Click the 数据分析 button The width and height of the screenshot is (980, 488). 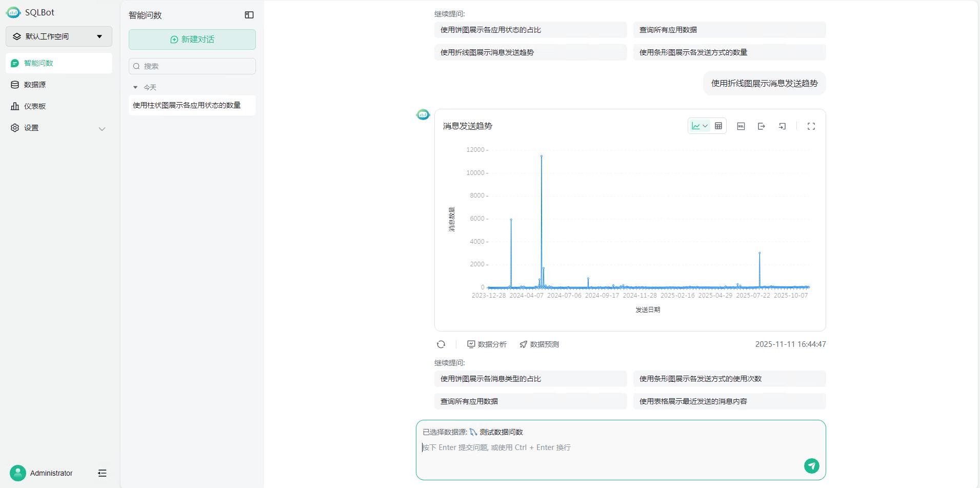coord(487,344)
